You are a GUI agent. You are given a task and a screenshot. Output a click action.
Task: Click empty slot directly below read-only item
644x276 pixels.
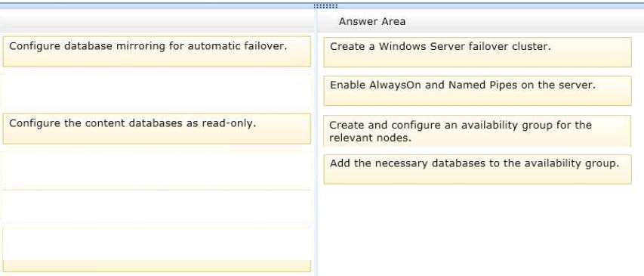[156, 167]
